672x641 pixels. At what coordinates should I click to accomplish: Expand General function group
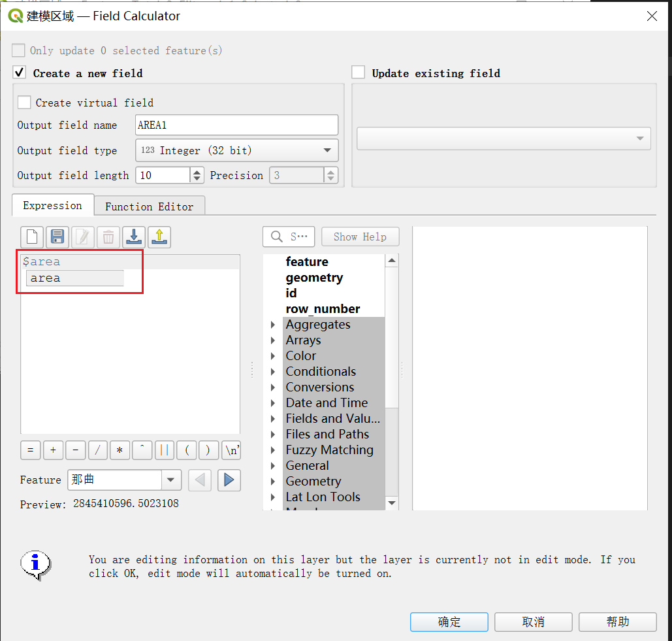tap(273, 466)
